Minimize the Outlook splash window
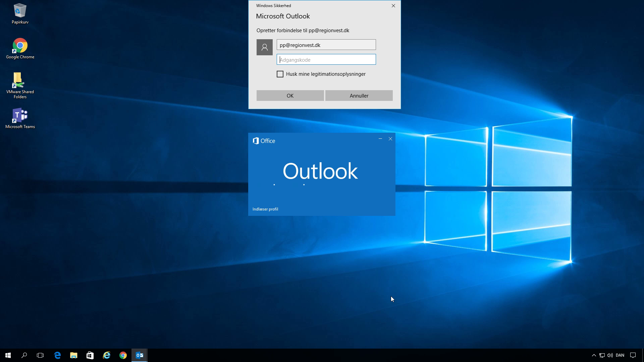Screen dimensions: 644x362 [x=380, y=139]
